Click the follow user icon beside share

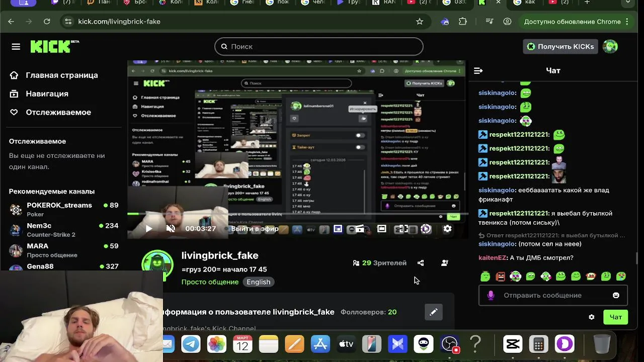pos(445,263)
